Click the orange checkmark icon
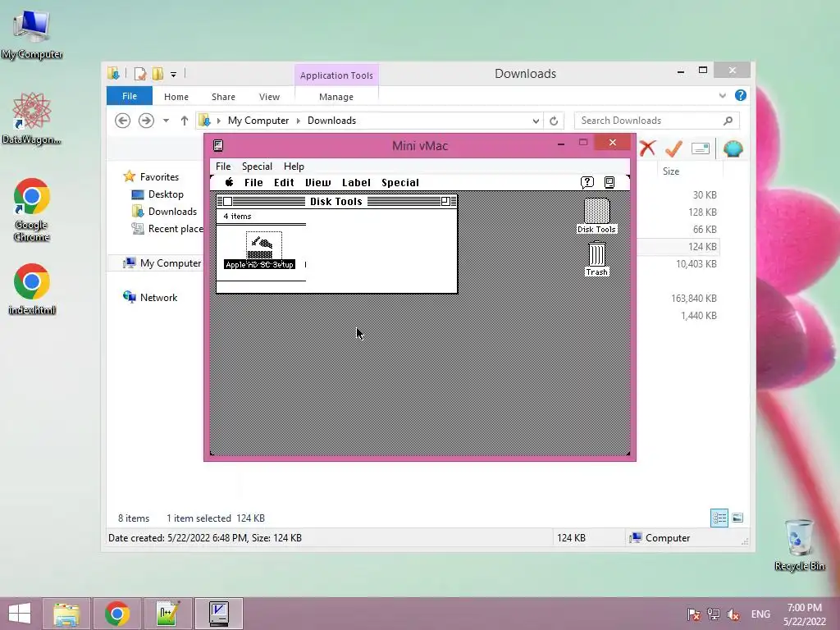Screen dimensions: 840x630 (673, 148)
